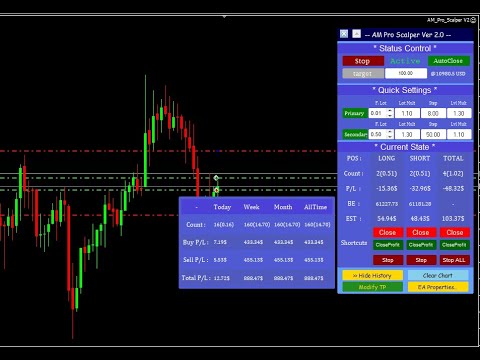The height and width of the screenshot is (360, 480).
Task: Click the red Stop button in Status Control
Action: pos(363,61)
